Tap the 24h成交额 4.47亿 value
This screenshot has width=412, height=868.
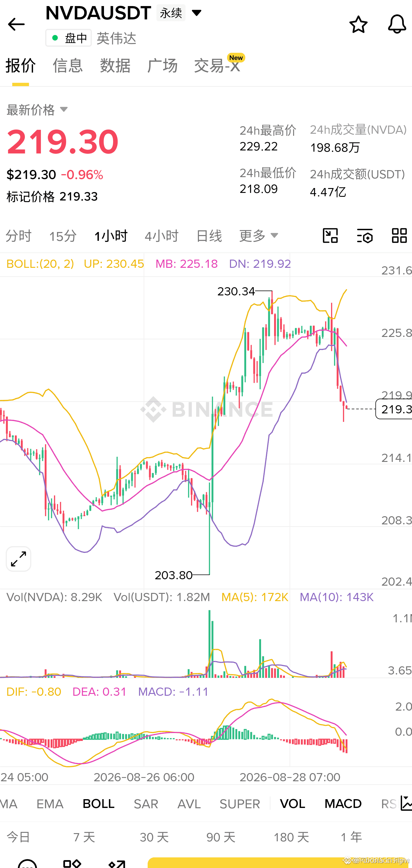point(328,192)
